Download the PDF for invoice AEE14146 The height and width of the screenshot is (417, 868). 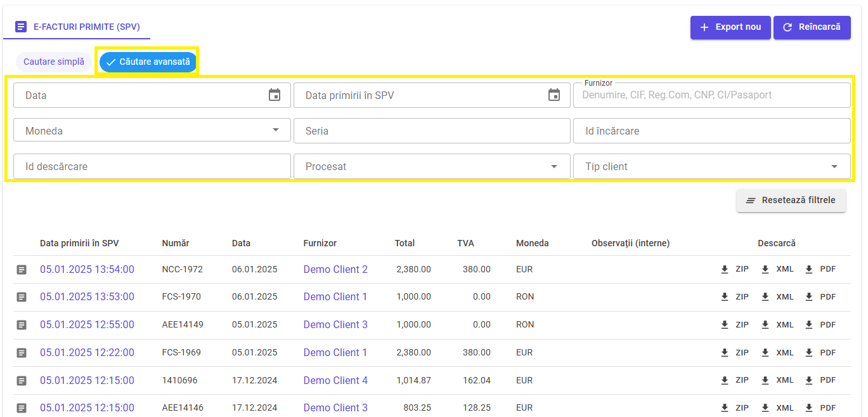coord(820,408)
